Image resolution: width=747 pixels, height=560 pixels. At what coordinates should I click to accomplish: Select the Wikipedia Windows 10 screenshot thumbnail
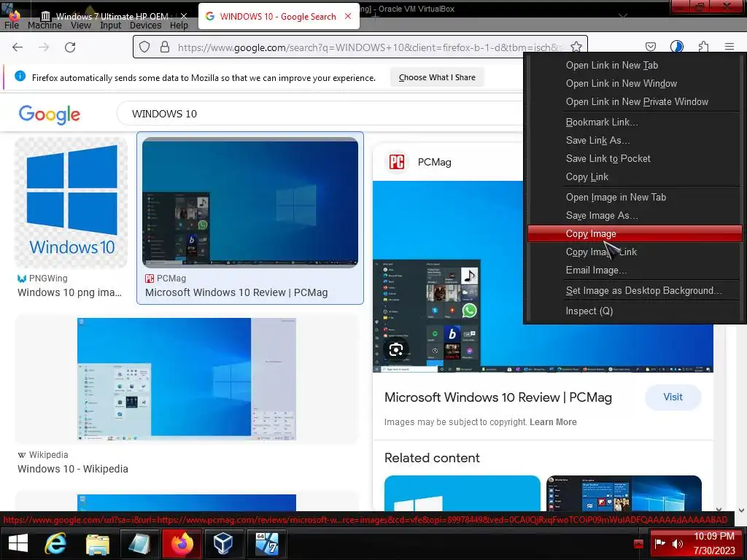coord(186,379)
